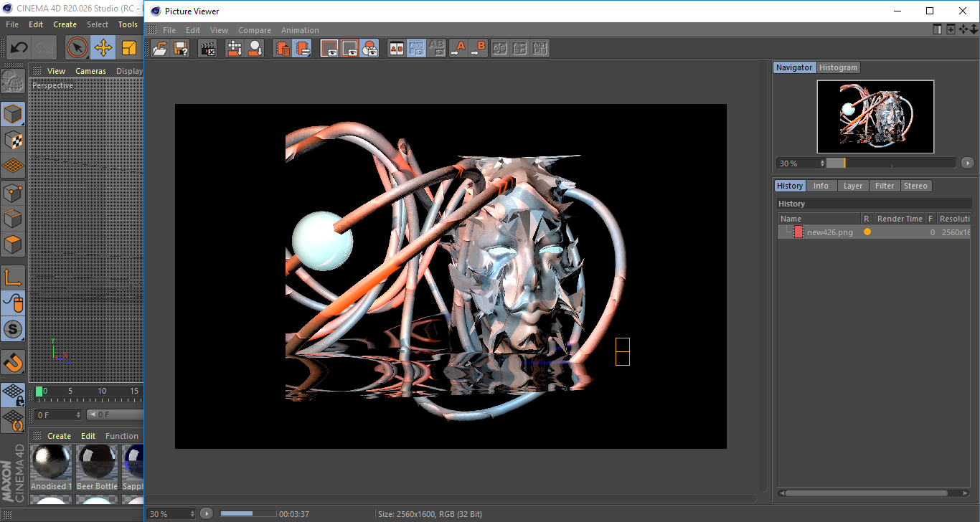Open image file in Picture Viewer
Screen dimensions: 980x522
[x=161, y=49]
